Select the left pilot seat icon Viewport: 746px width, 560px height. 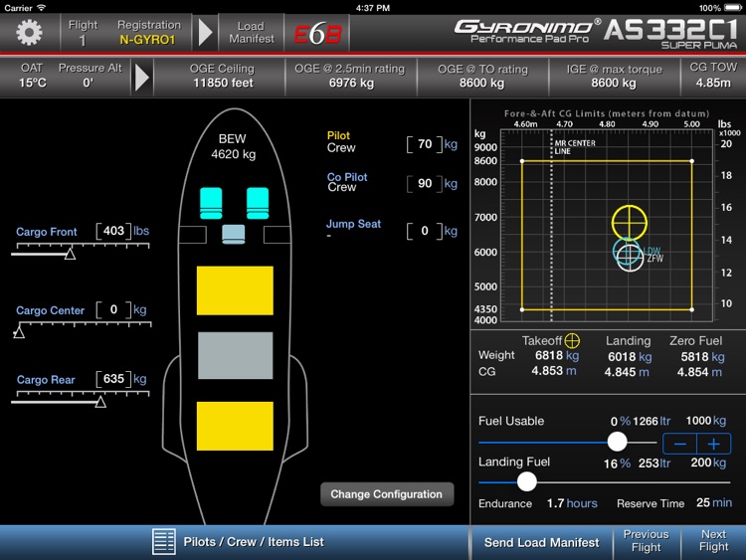tap(211, 203)
